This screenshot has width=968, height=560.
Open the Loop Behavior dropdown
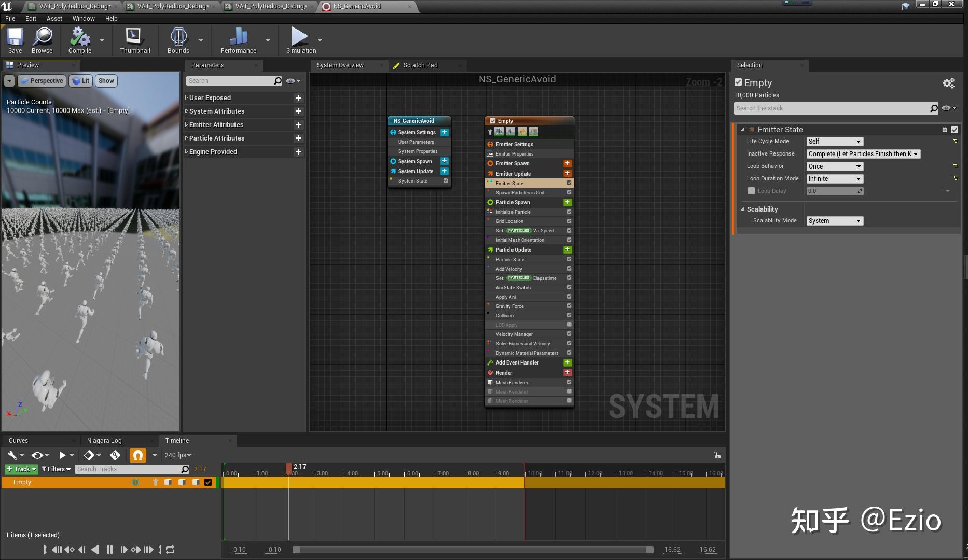pyautogui.click(x=834, y=166)
